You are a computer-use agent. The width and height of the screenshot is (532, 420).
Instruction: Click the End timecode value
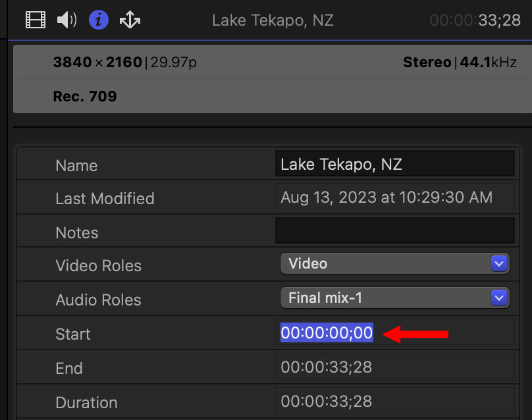click(327, 367)
